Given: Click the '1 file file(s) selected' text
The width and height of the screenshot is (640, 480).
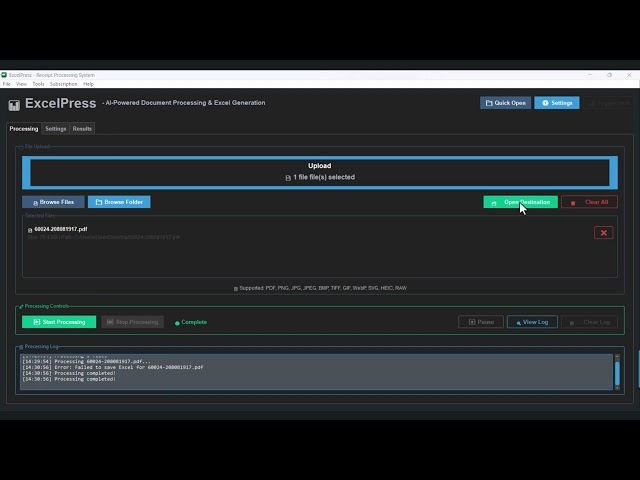Looking at the screenshot, I should pos(324,177).
